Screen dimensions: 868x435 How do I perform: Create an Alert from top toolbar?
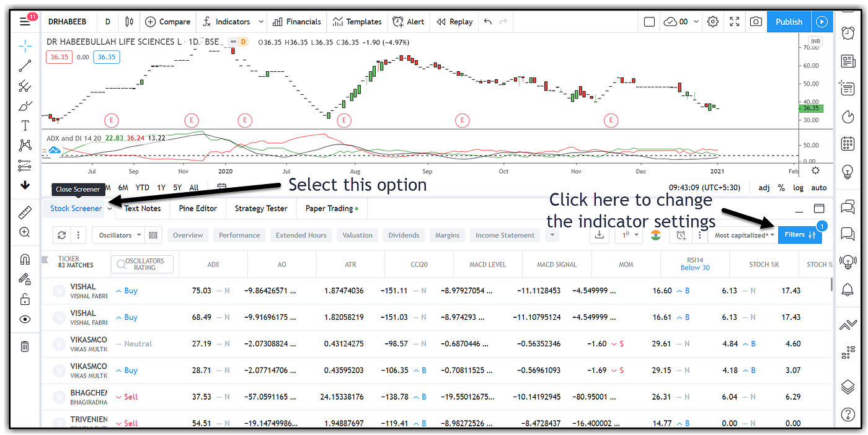coord(409,22)
